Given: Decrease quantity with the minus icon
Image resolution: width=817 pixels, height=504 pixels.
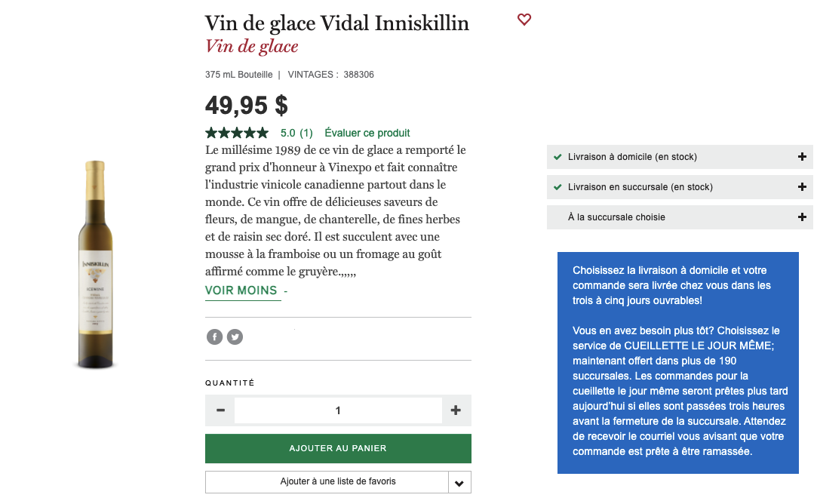Looking at the screenshot, I should tap(220, 410).
